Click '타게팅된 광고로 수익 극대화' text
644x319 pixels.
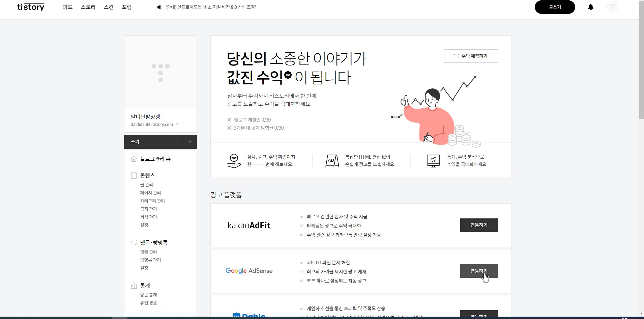pos(334,226)
